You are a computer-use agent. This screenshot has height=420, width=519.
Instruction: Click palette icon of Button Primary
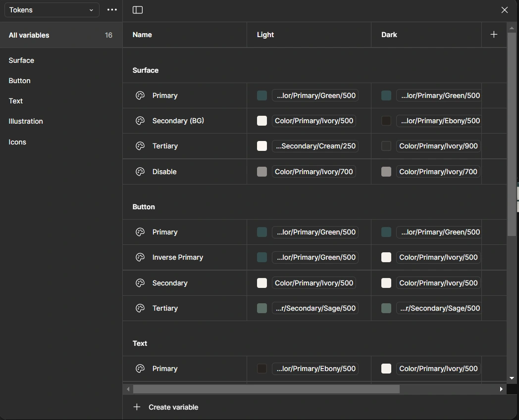point(140,232)
